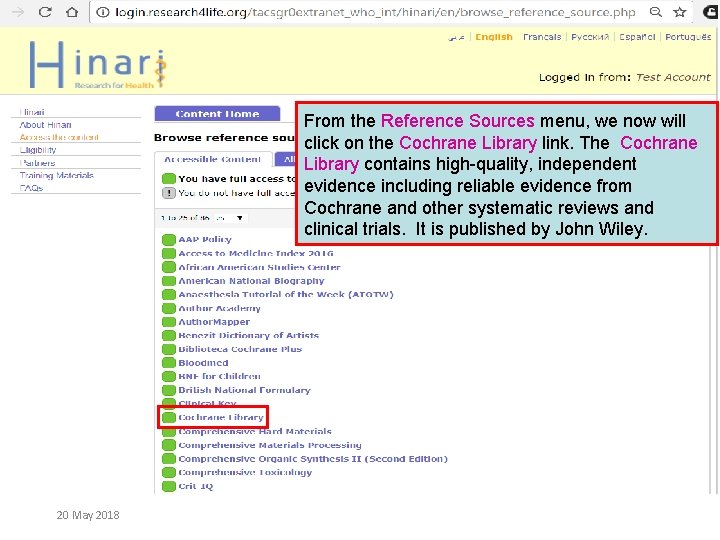Click the green icon beside American National Biography
Screen dimensions: 720x540
[x=169, y=281]
